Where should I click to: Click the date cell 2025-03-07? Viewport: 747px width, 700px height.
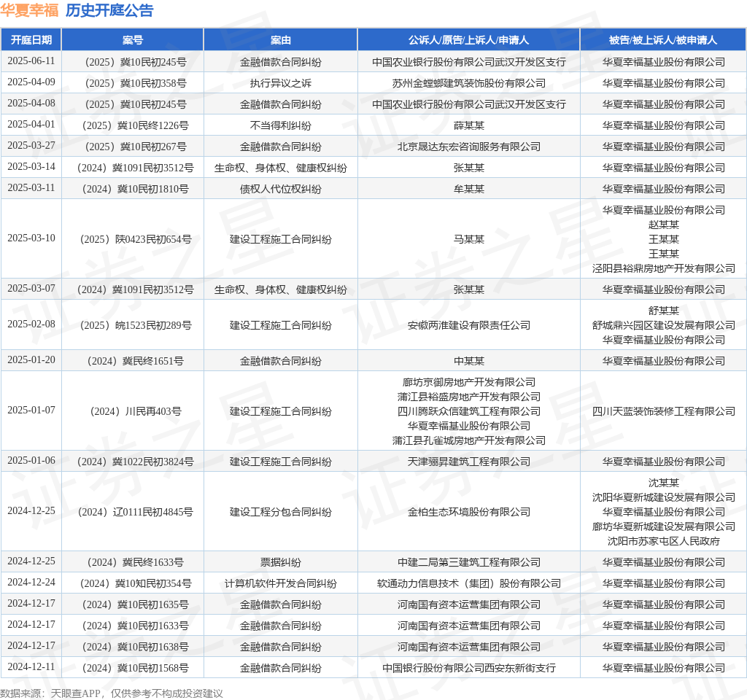click(x=31, y=288)
